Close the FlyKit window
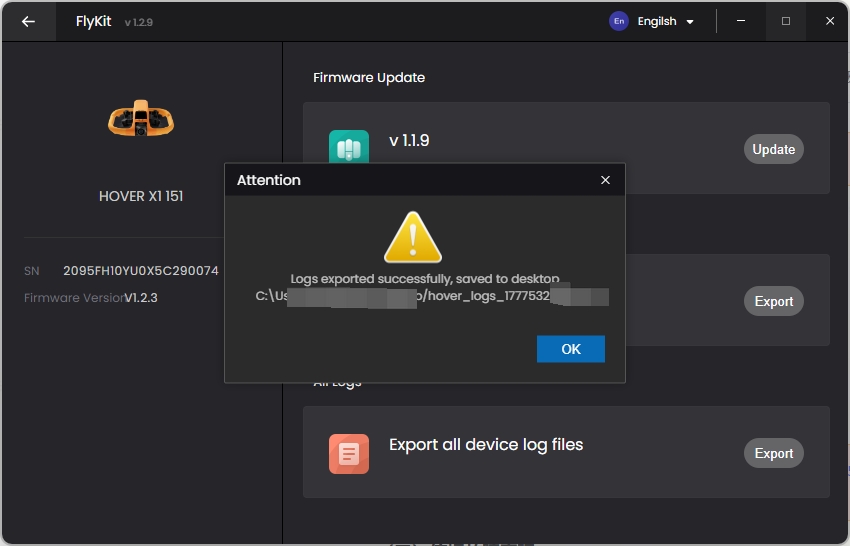850x546 pixels. pyautogui.click(x=830, y=21)
